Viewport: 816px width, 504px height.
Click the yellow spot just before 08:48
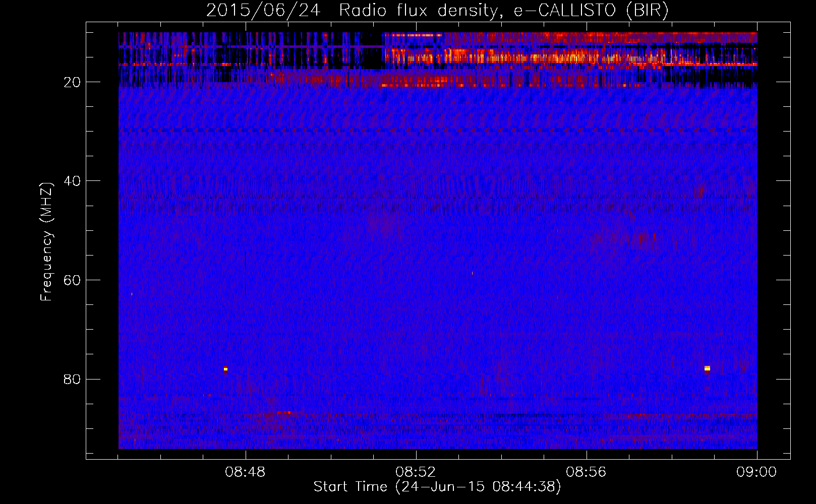click(x=225, y=369)
